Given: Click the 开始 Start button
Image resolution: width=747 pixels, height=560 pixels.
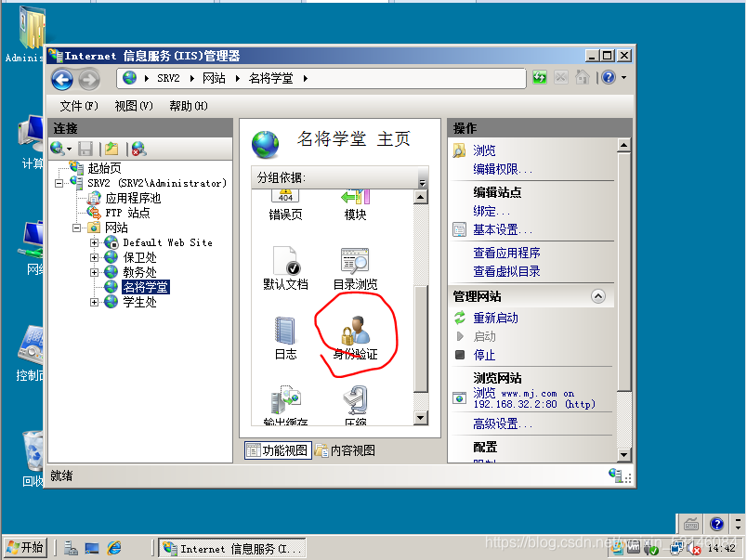Looking at the screenshot, I should [x=25, y=548].
